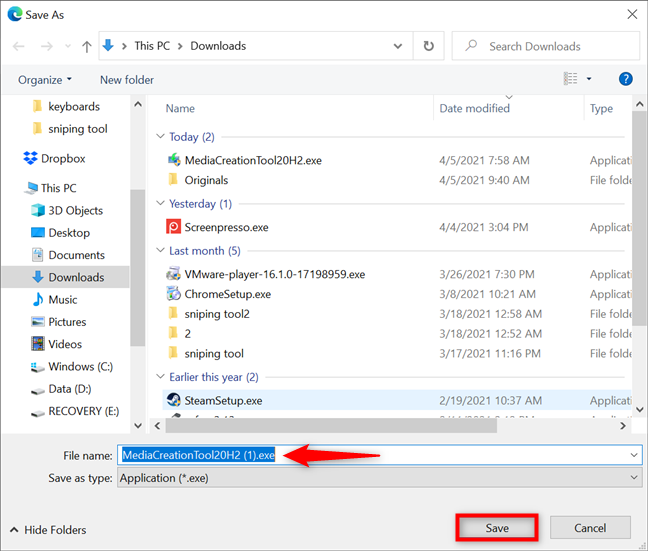Select the SteamSetup.exe icon

pyautogui.click(x=174, y=400)
